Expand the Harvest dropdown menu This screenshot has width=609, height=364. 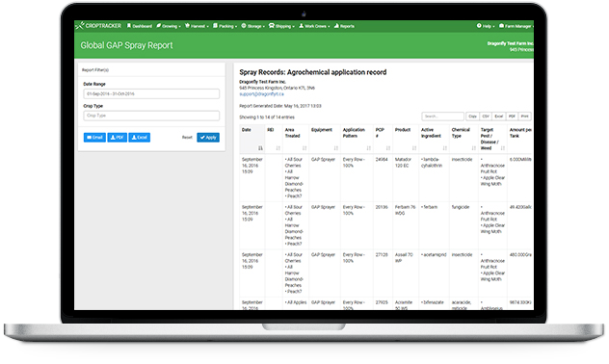pos(197,26)
